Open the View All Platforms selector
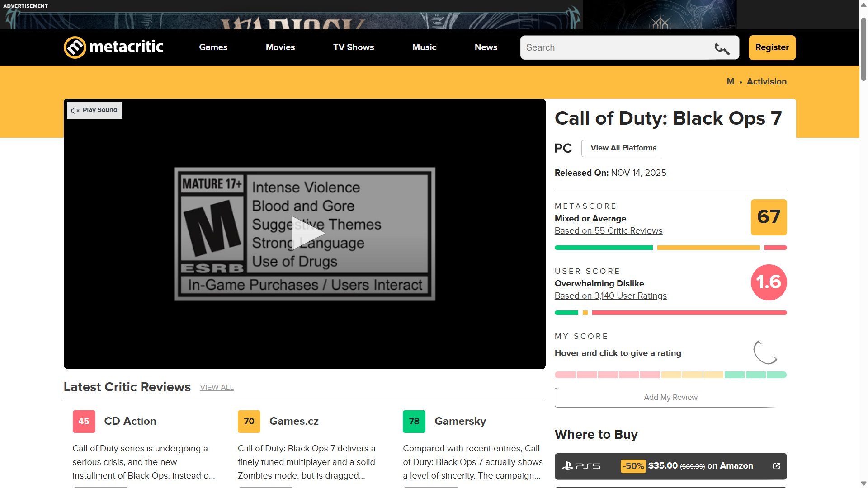The height and width of the screenshot is (488, 868). point(623,148)
